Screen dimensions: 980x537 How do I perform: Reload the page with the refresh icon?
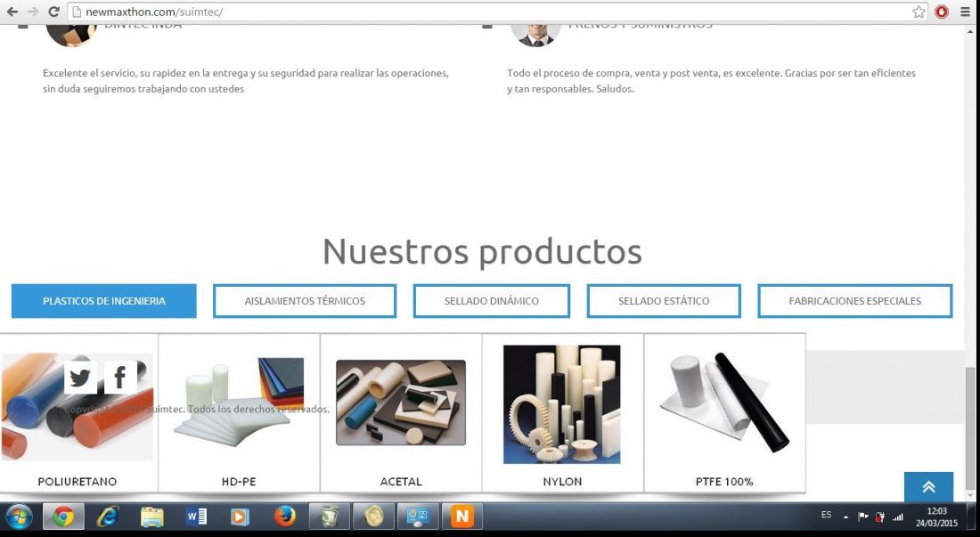pos(53,12)
